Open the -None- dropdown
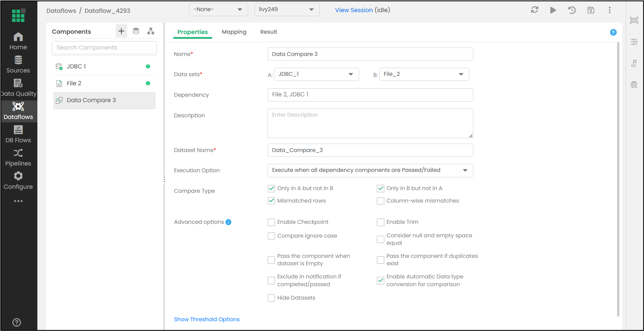Screen dimensions: 644x331 [218, 9]
